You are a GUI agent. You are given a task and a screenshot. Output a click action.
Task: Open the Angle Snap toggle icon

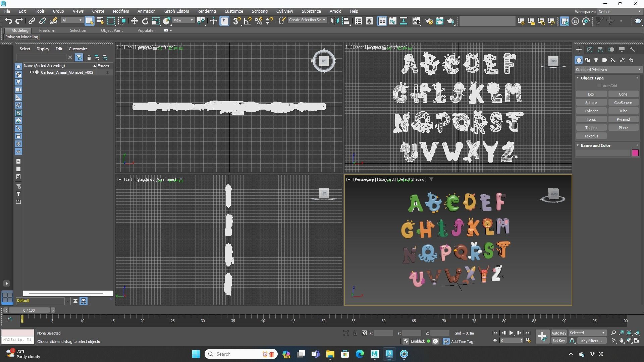point(248,21)
